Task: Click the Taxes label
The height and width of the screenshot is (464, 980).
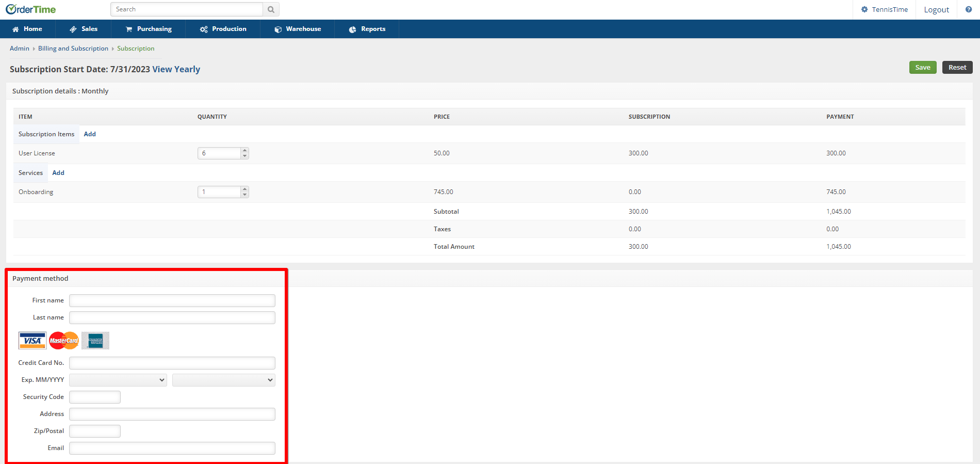Action: coord(442,229)
